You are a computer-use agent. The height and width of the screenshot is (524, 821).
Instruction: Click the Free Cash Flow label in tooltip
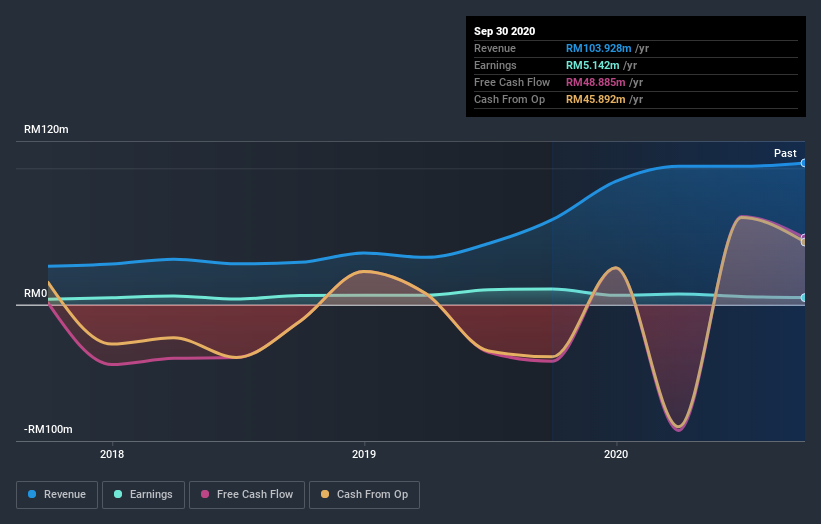[512, 82]
